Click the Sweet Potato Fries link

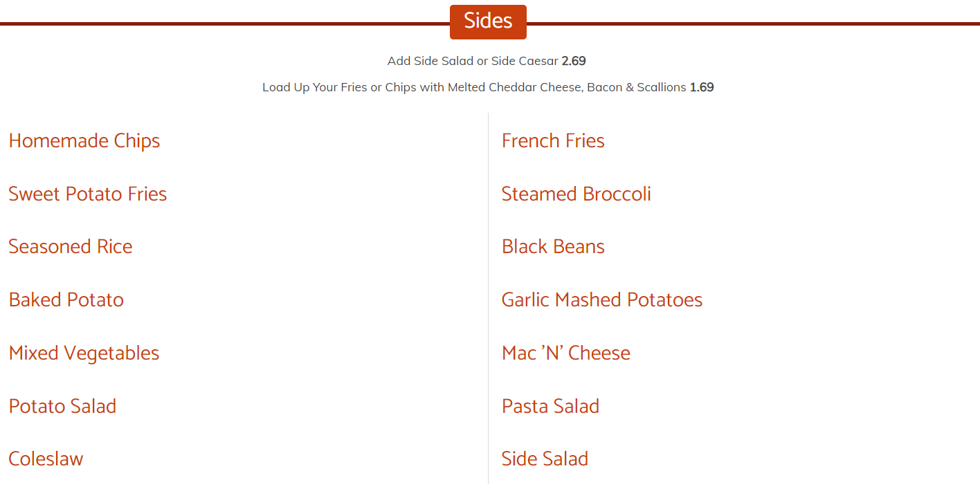coord(88,194)
